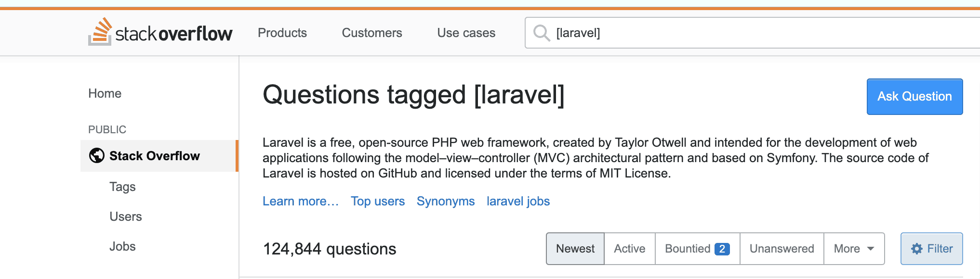View laravel jobs link
The width and height of the screenshot is (980, 279).
pos(518,201)
